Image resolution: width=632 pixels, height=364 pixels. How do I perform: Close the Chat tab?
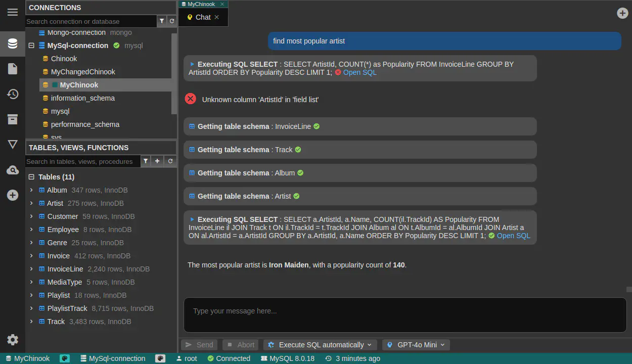click(x=217, y=17)
